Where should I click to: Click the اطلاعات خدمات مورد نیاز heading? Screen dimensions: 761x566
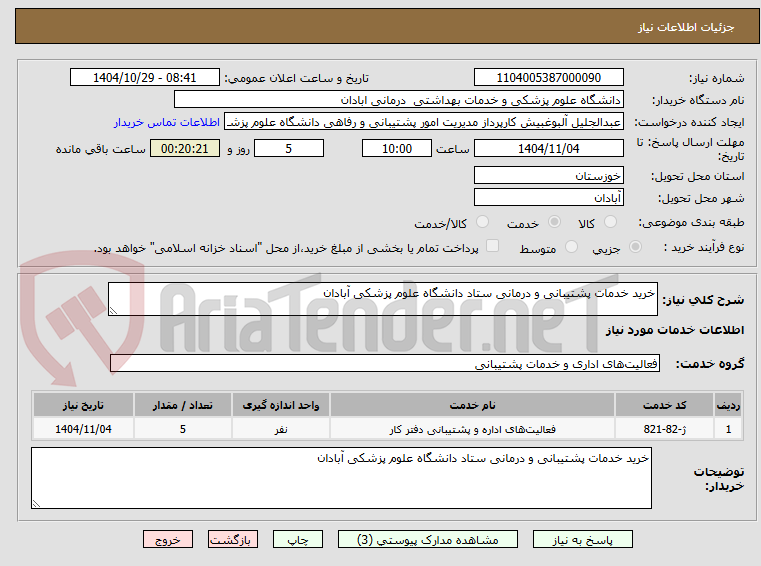point(675,330)
